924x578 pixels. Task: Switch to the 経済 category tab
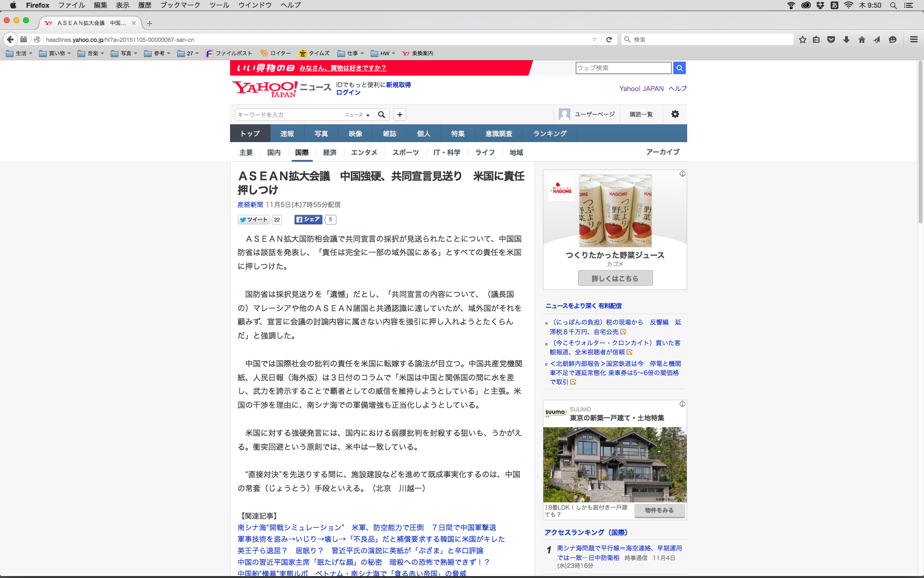pyautogui.click(x=330, y=152)
